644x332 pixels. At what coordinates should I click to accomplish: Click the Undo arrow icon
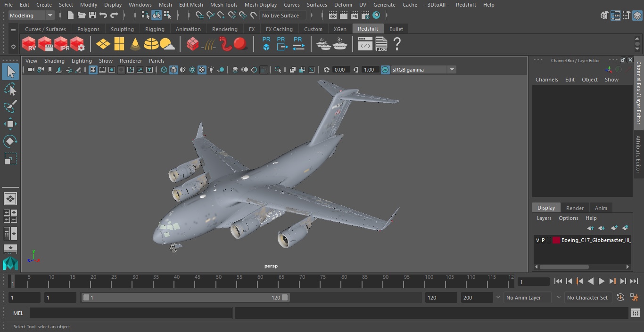pos(103,16)
